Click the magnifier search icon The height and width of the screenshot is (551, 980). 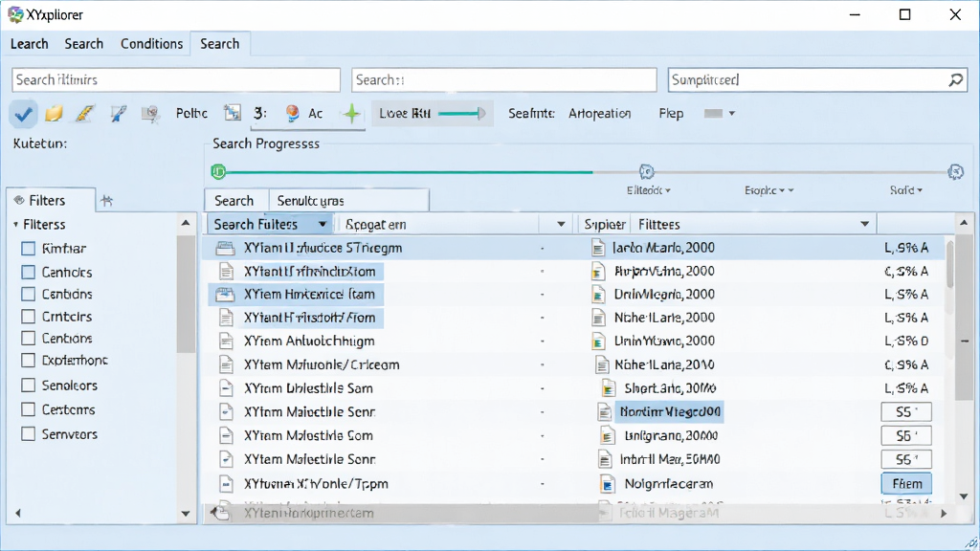tap(956, 80)
